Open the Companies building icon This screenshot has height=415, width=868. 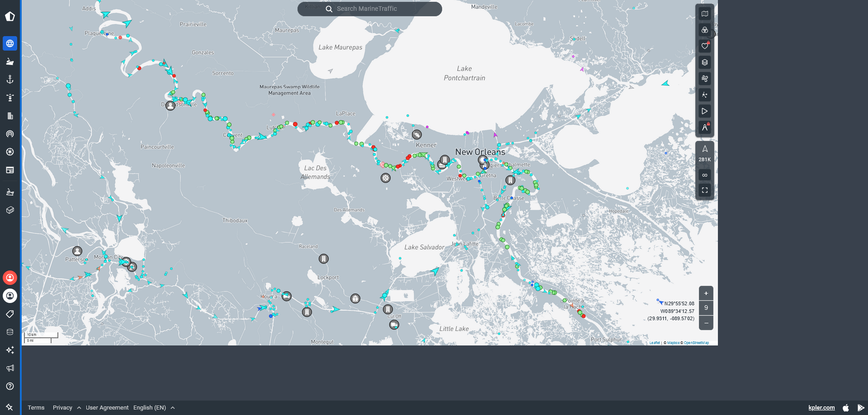point(10,116)
